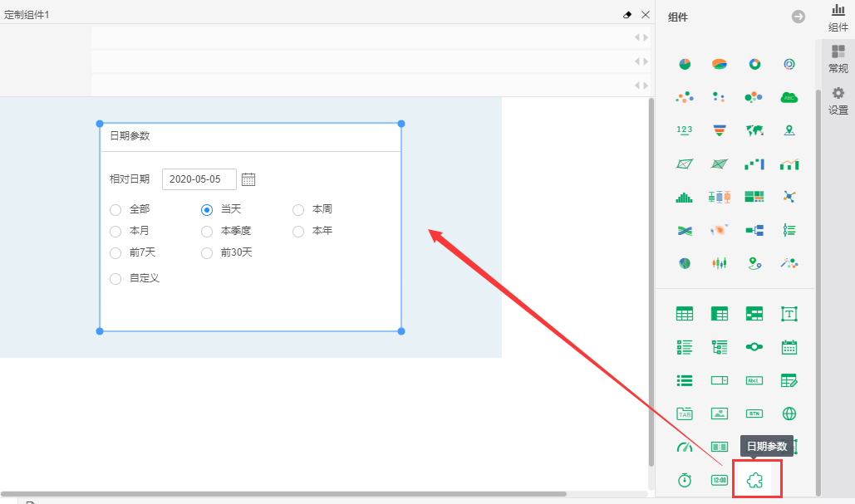Select the candlestick chart component

(720, 264)
